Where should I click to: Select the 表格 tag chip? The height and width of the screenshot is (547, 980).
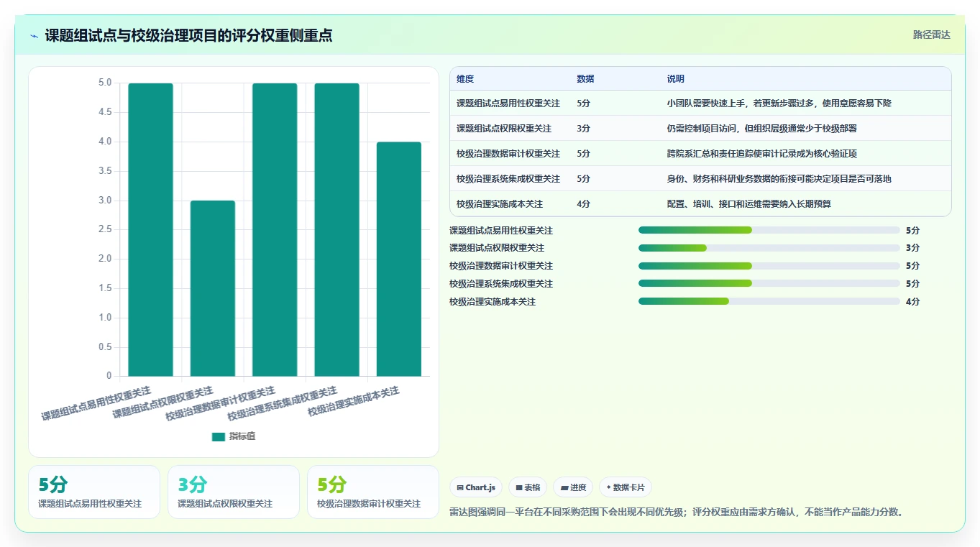tap(528, 487)
